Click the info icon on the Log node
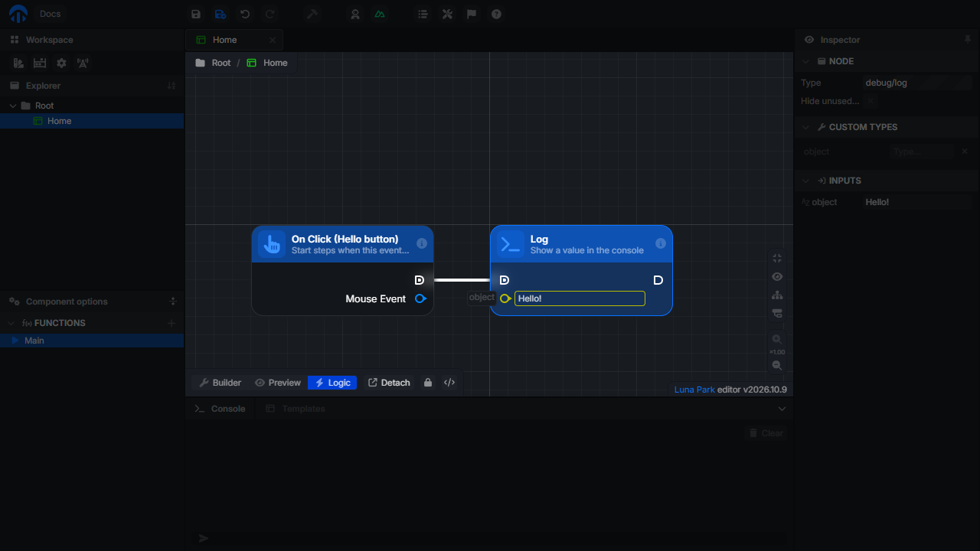980x551 pixels. (x=661, y=243)
